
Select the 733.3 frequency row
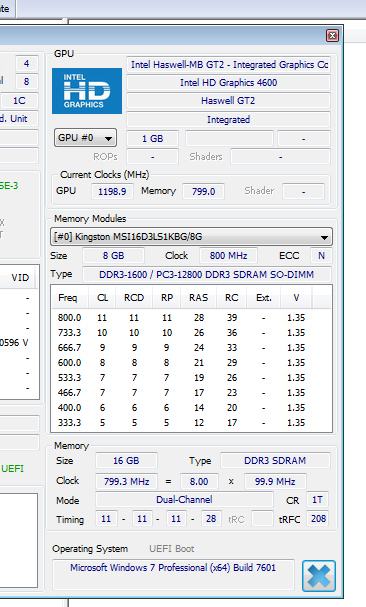pos(191,333)
